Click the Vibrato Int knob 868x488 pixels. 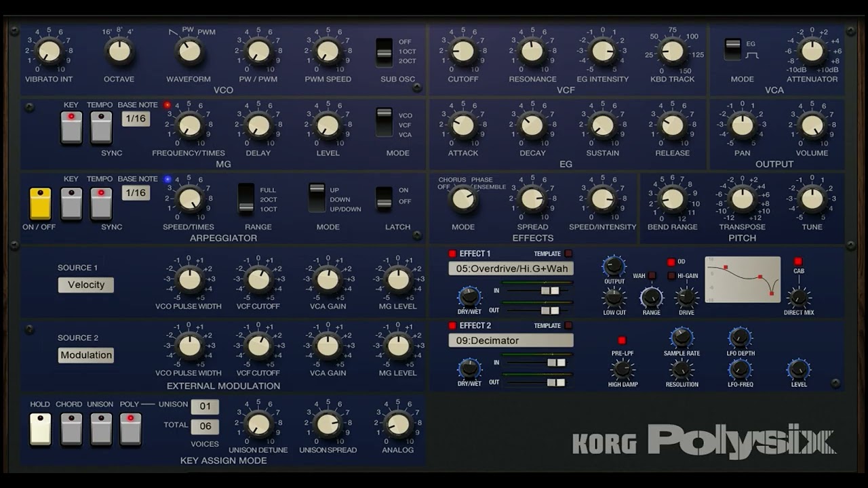(49, 51)
